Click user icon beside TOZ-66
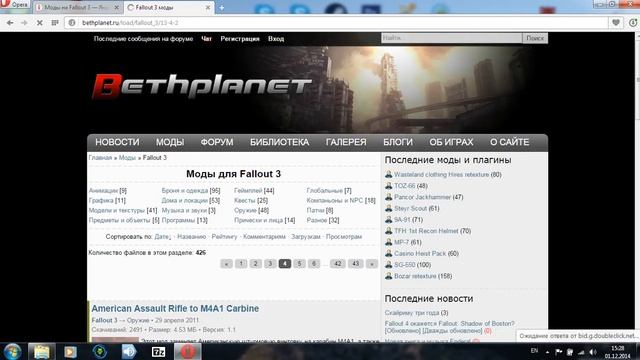Image resolution: width=640 pixels, height=360 pixels. (x=388, y=186)
